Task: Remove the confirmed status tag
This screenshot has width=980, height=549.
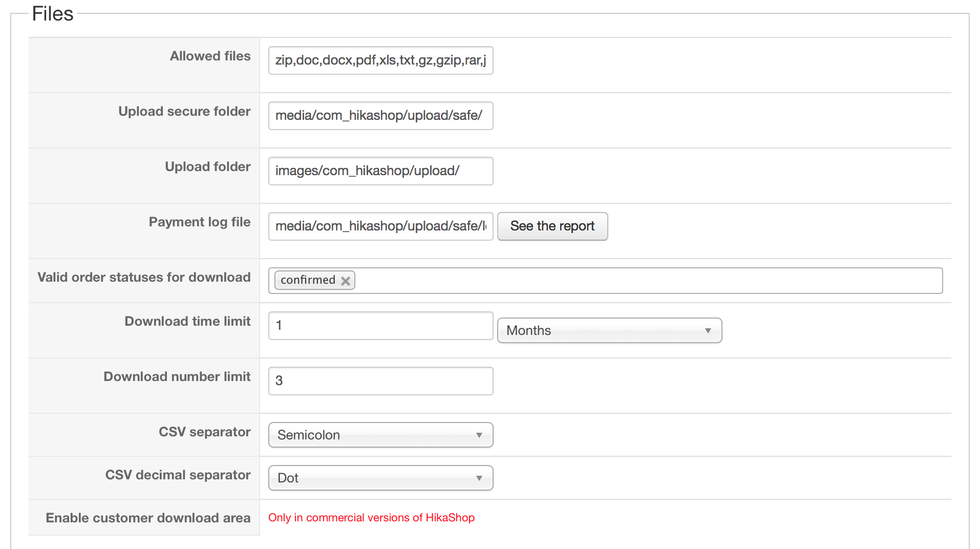Action: click(x=346, y=281)
